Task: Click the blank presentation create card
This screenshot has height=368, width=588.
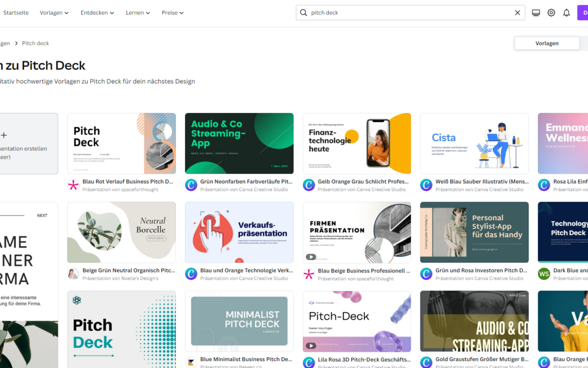Action: tap(29, 143)
